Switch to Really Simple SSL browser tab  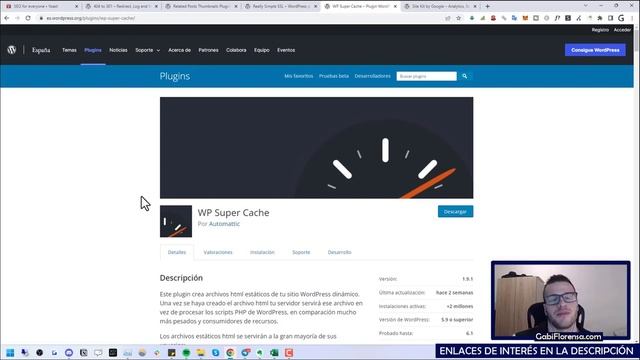coord(280,7)
